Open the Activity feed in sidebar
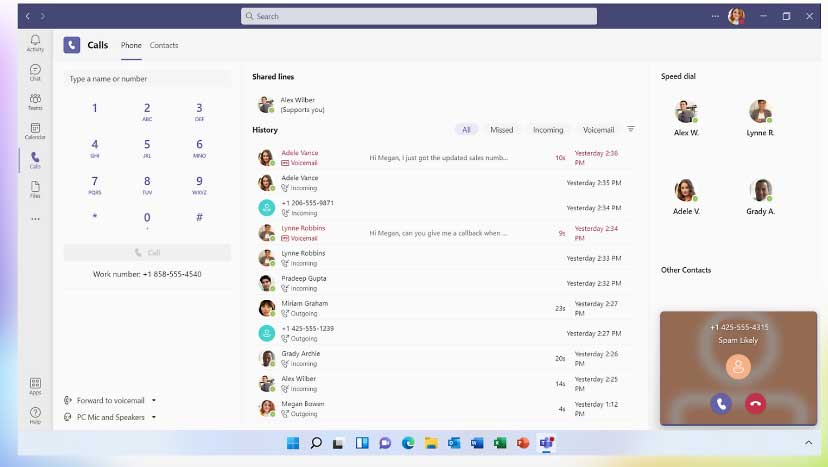The image size is (828, 467). pos(35,42)
